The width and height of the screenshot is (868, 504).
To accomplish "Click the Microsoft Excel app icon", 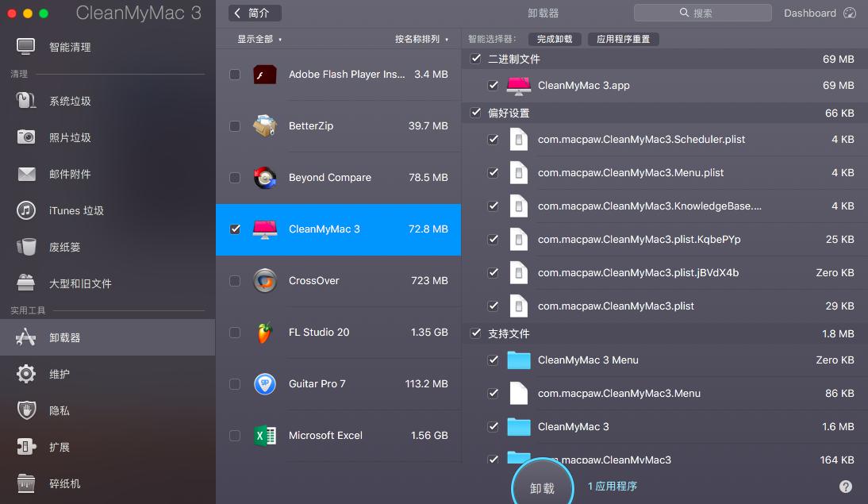I will click(x=265, y=435).
